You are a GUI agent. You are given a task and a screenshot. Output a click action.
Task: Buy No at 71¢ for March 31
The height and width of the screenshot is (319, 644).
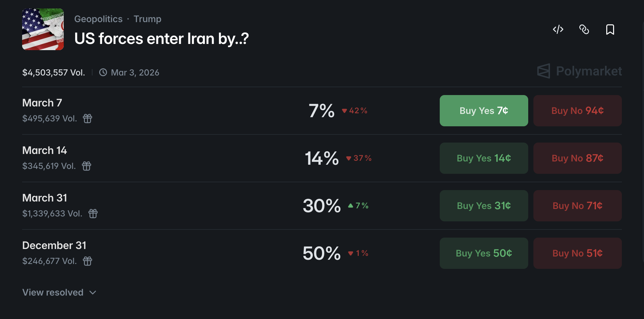[x=577, y=206]
